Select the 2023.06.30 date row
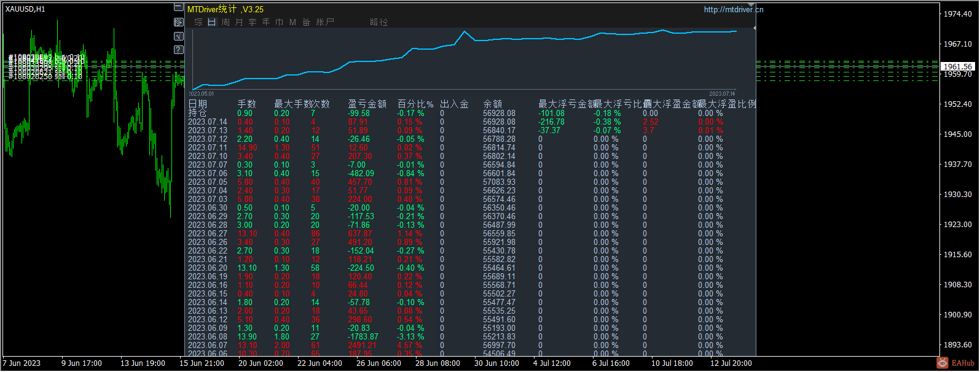Viewport: 980px width, 372px height. pos(208,208)
